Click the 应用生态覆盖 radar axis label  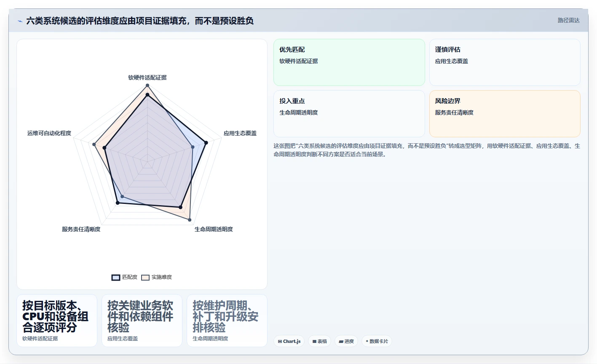point(240,133)
